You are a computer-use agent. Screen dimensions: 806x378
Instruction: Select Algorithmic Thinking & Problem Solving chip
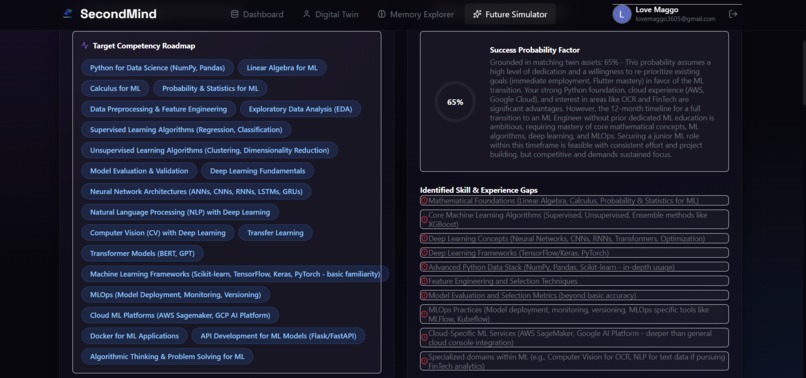click(167, 356)
